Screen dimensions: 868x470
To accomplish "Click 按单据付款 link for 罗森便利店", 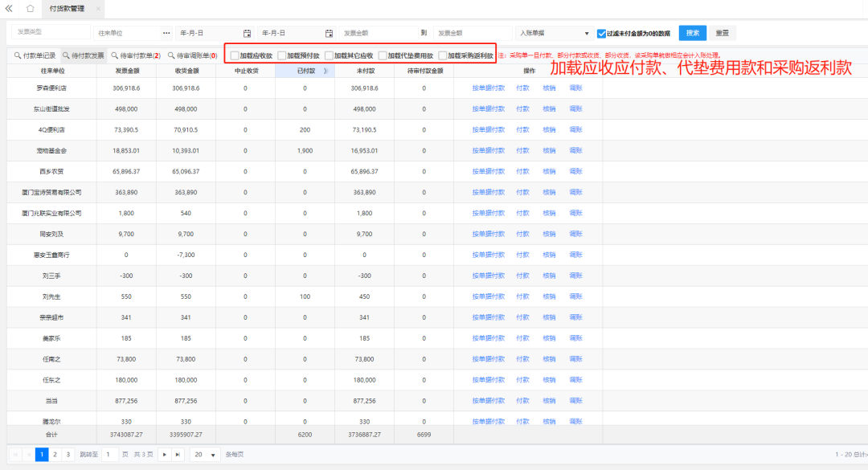I will [x=489, y=88].
